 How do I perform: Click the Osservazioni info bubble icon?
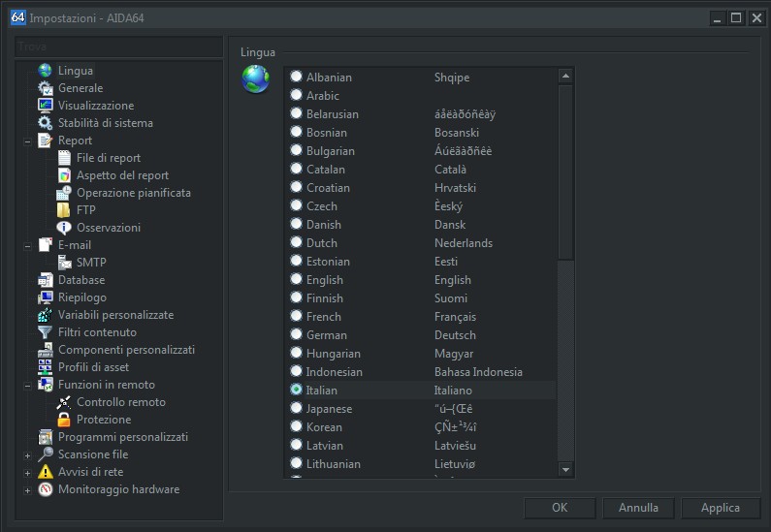64,228
